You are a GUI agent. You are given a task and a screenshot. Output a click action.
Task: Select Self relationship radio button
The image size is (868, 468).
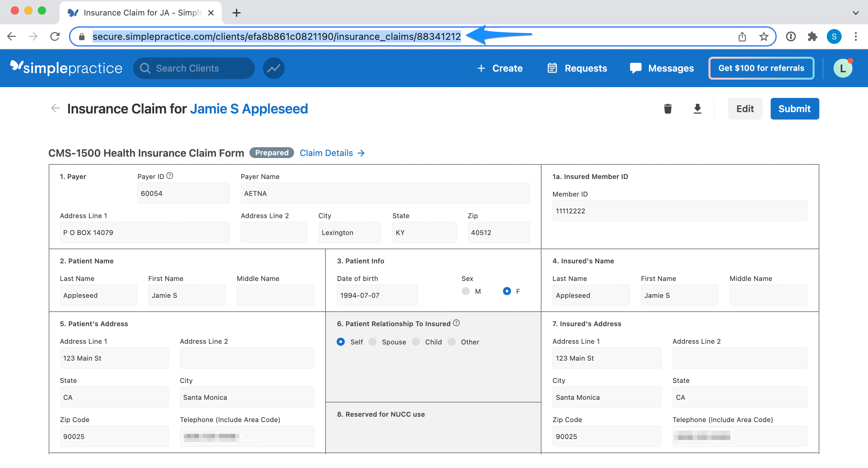[341, 342]
